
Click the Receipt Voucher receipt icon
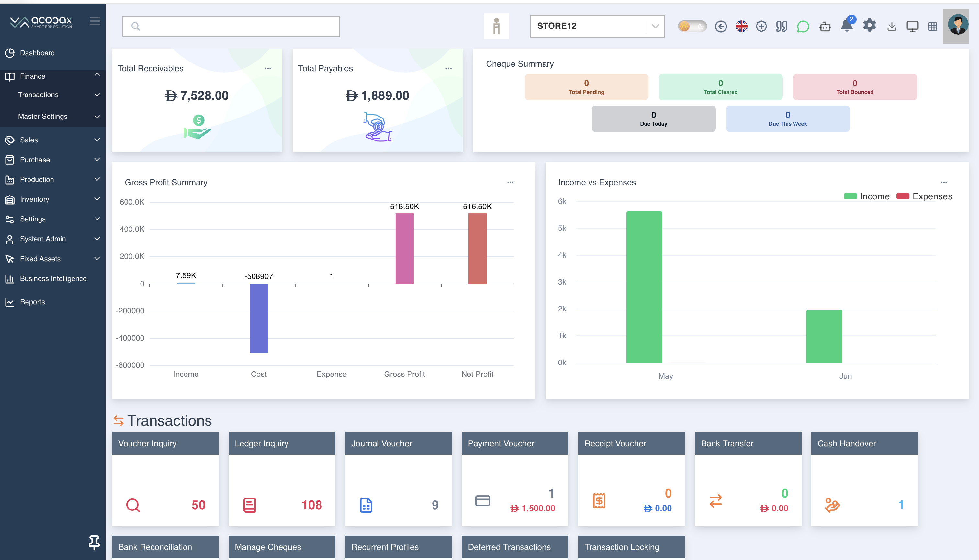(x=599, y=500)
